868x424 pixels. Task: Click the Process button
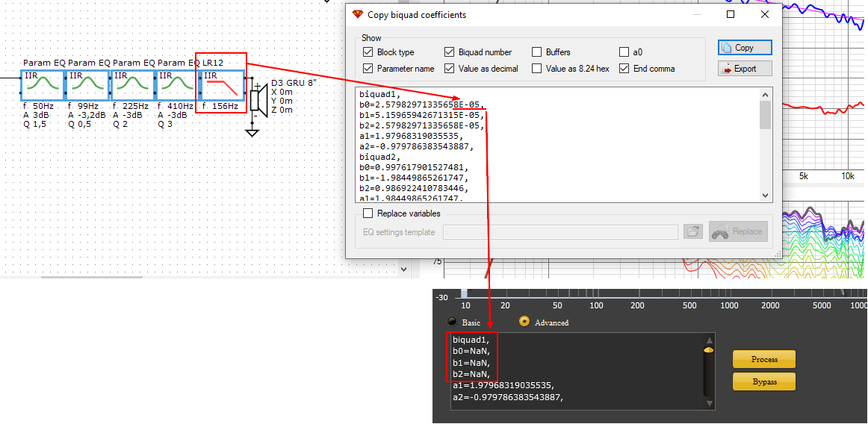point(764,359)
